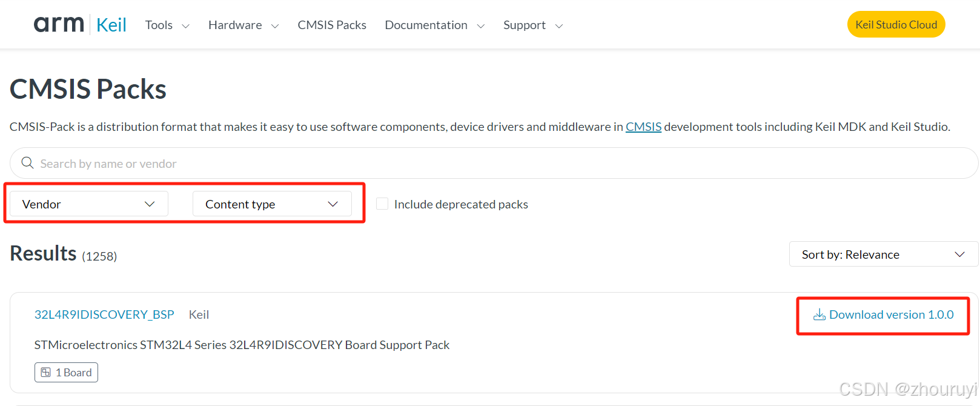Click the Keil vendor label in the result
This screenshot has width=980, height=406.
[x=199, y=314]
